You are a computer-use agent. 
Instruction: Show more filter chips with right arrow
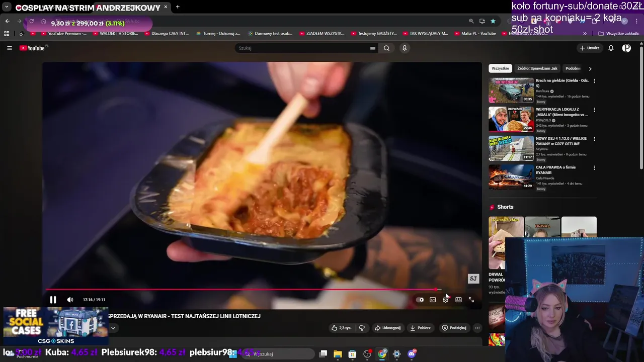click(590, 68)
